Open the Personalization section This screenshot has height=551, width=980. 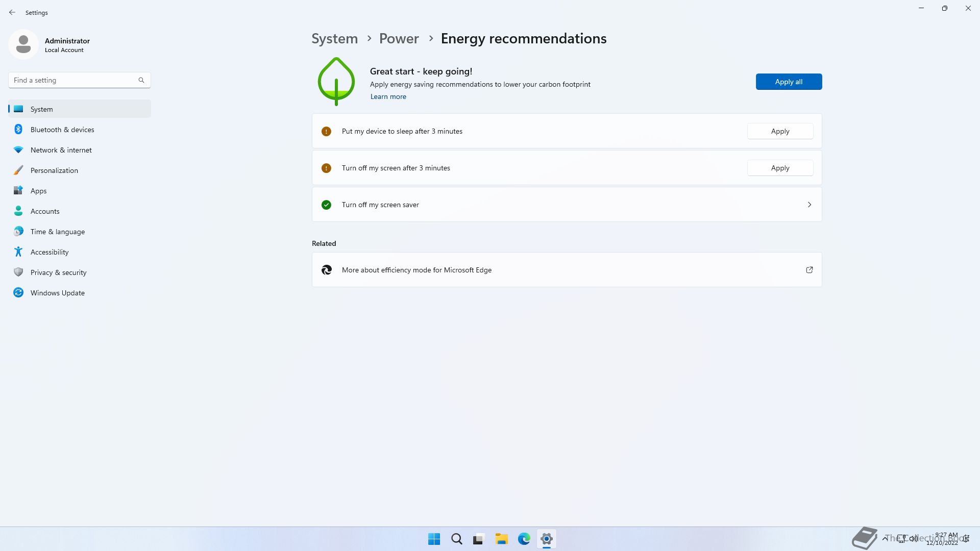(54, 170)
